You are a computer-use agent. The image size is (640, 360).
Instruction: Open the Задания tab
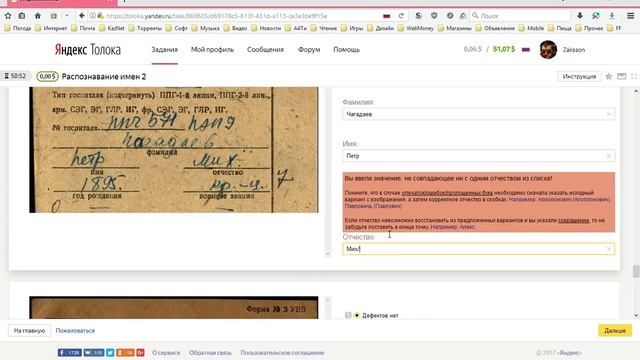[164, 50]
